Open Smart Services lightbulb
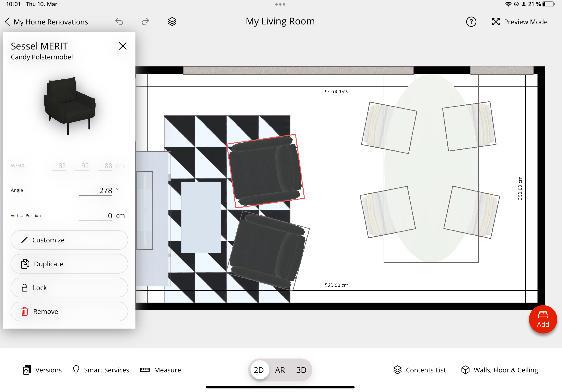This screenshot has width=562, height=392. point(101,370)
